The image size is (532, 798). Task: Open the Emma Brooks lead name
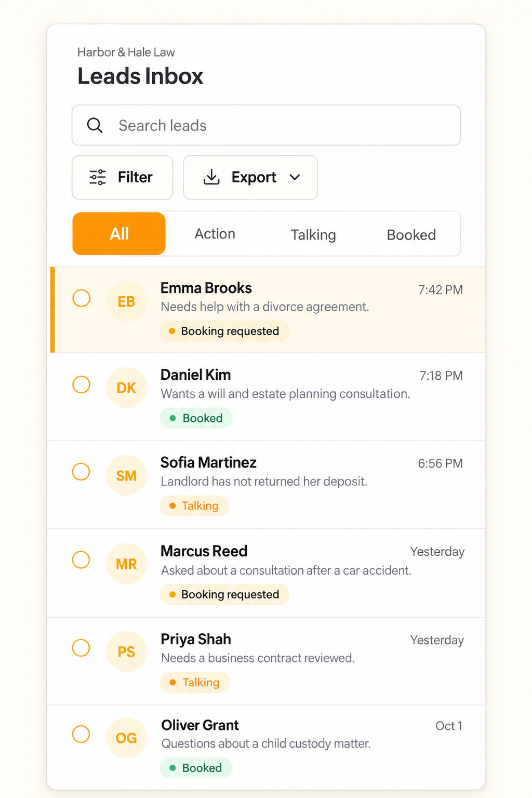click(206, 288)
